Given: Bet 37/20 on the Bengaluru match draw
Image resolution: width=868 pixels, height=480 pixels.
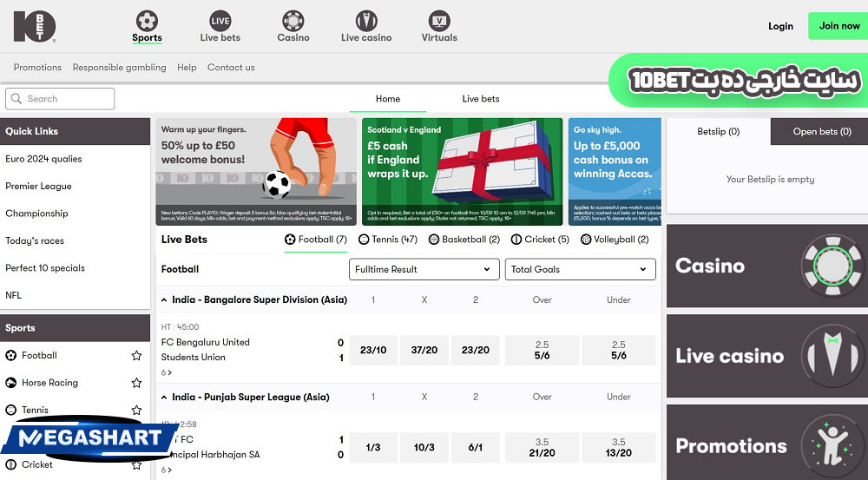Looking at the screenshot, I should (x=424, y=350).
